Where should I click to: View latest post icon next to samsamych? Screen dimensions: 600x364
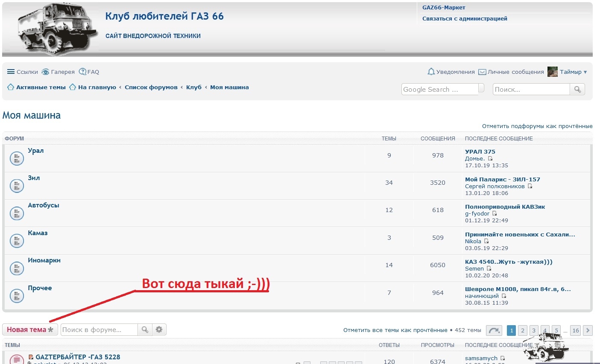coord(503,358)
